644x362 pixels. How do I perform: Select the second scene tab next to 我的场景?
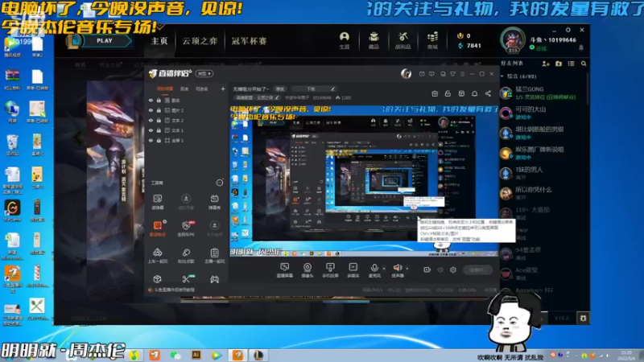[x=184, y=88]
